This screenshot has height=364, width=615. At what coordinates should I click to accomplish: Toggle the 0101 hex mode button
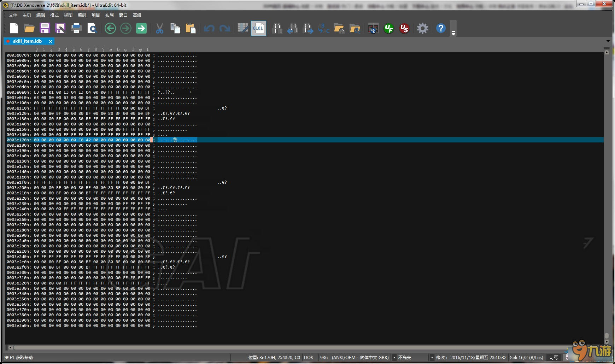(x=258, y=28)
